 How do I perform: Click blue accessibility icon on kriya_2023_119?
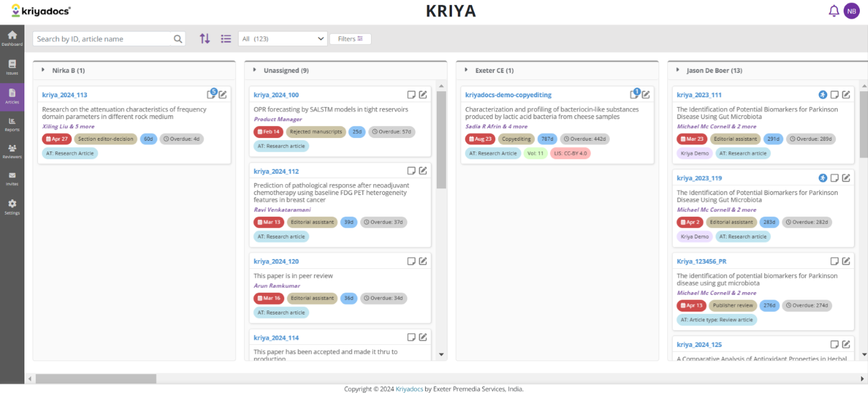pos(823,178)
